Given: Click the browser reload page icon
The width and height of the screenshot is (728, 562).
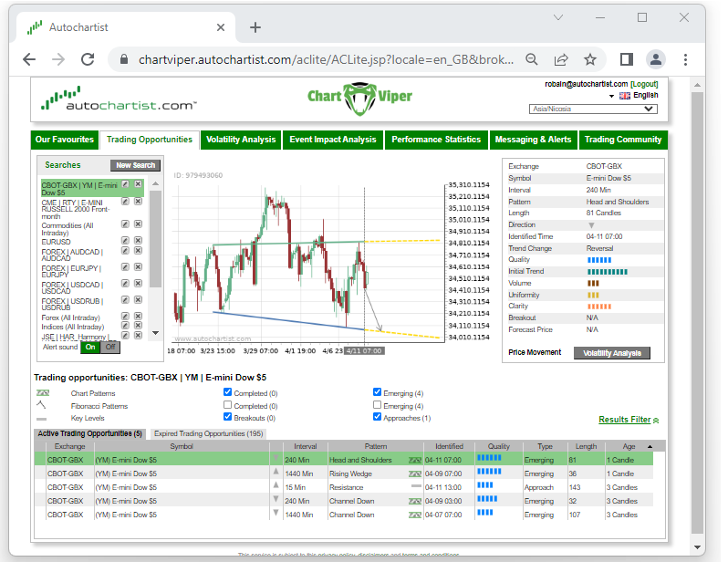Looking at the screenshot, I should [x=88, y=59].
